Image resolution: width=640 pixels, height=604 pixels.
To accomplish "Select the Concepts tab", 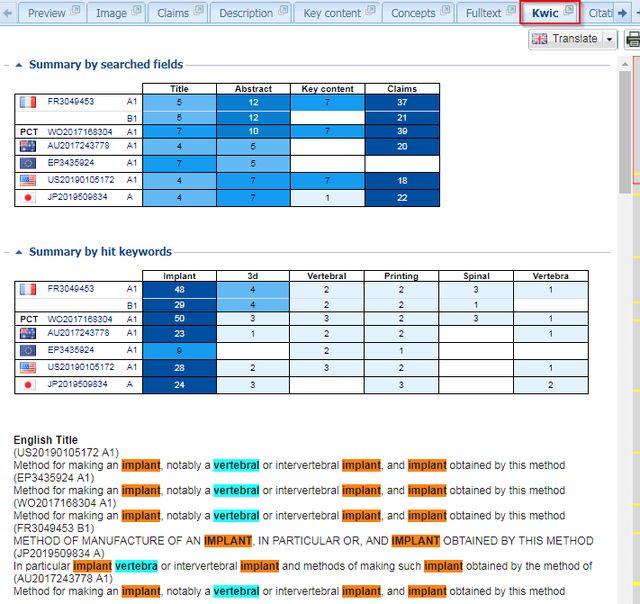I will click(x=413, y=13).
